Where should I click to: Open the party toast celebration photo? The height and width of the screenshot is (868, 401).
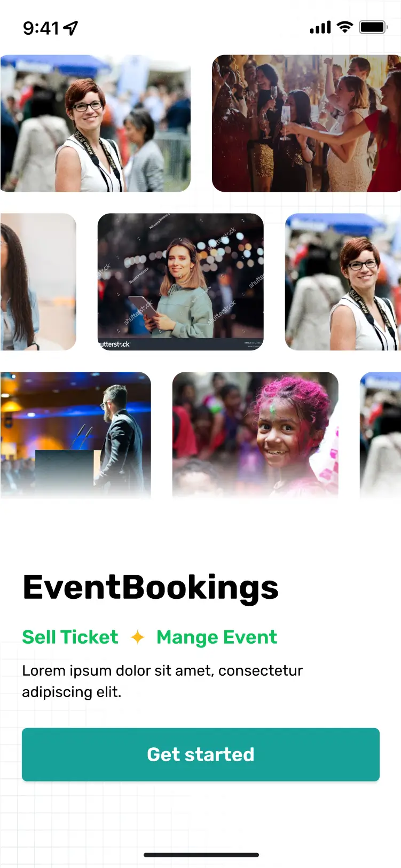pyautogui.click(x=306, y=123)
